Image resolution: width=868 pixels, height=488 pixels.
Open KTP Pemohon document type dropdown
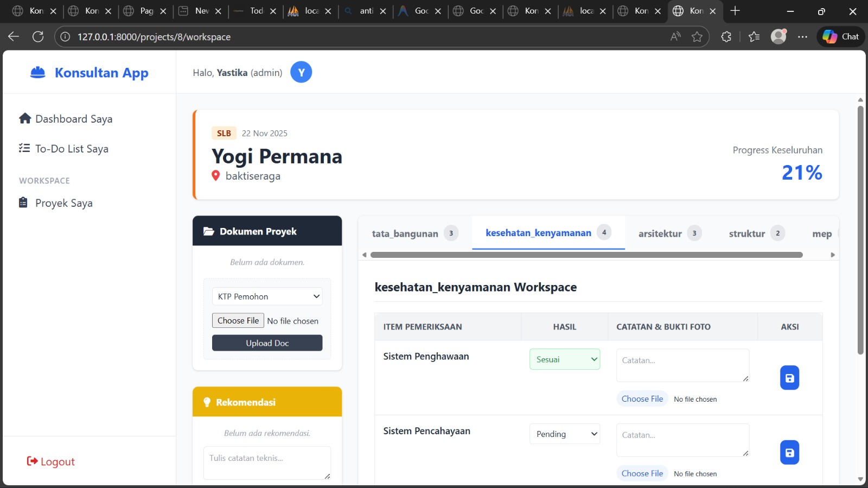tap(267, 296)
